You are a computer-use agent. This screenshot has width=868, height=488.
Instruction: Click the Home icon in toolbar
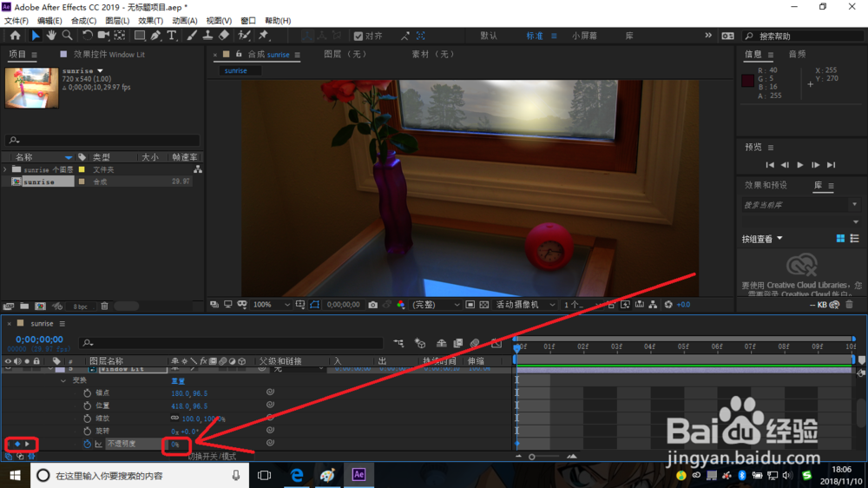point(15,36)
